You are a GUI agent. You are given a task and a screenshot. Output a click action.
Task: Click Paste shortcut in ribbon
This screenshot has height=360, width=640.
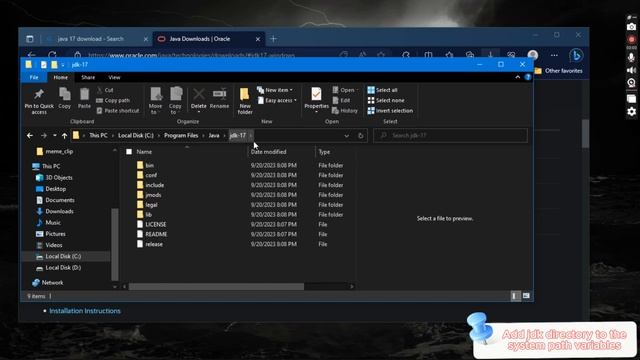pos(118,111)
